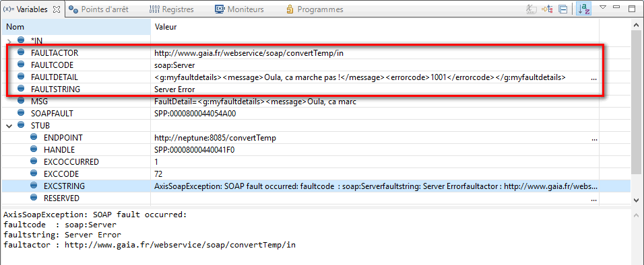This screenshot has height=265, width=644.
Task: Collapse the STUB tree node
Action: coord(9,126)
